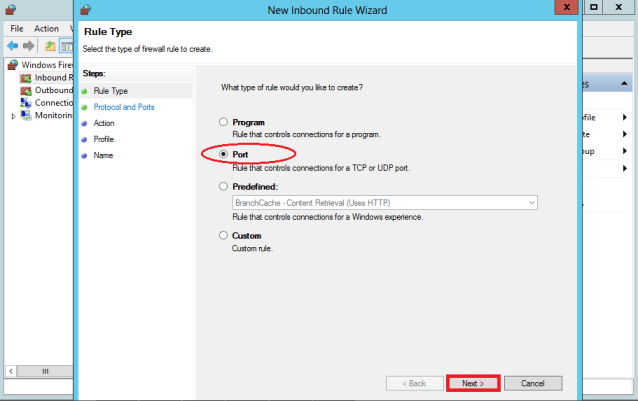The height and width of the screenshot is (401, 638).
Task: Click the Cancel button
Action: point(533,383)
